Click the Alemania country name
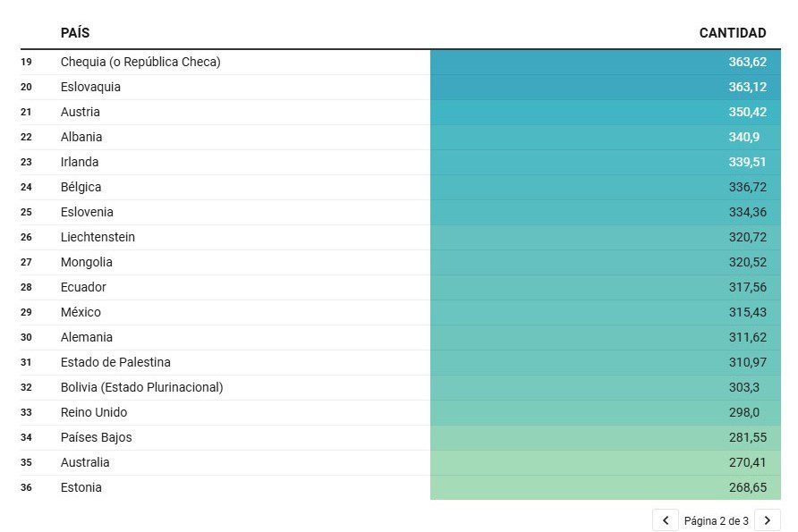The image size is (798, 532). point(87,337)
